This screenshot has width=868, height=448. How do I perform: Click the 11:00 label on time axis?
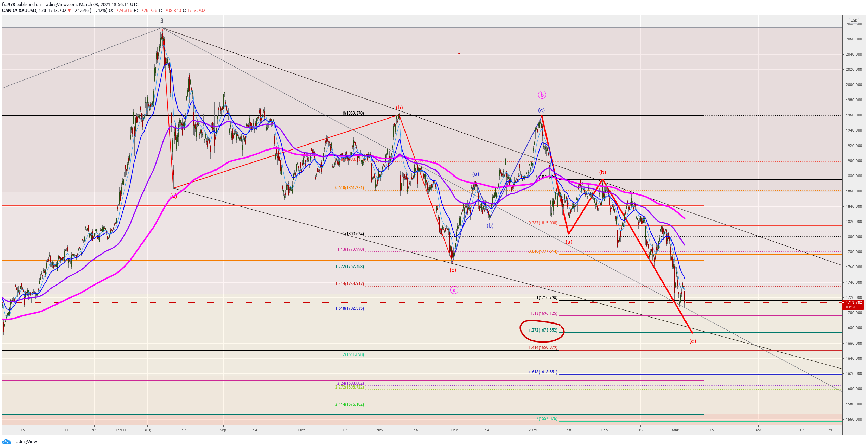pyautogui.click(x=121, y=430)
